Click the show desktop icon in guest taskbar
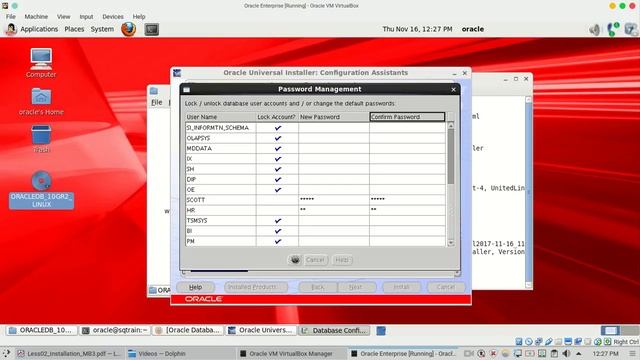The image size is (640, 360). [x=381, y=331]
